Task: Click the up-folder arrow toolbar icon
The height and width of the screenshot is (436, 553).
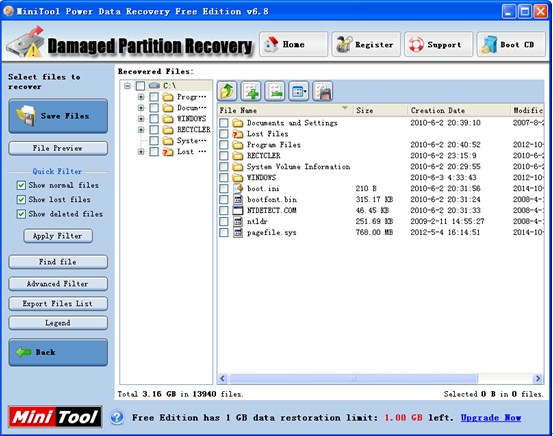Action: (227, 92)
